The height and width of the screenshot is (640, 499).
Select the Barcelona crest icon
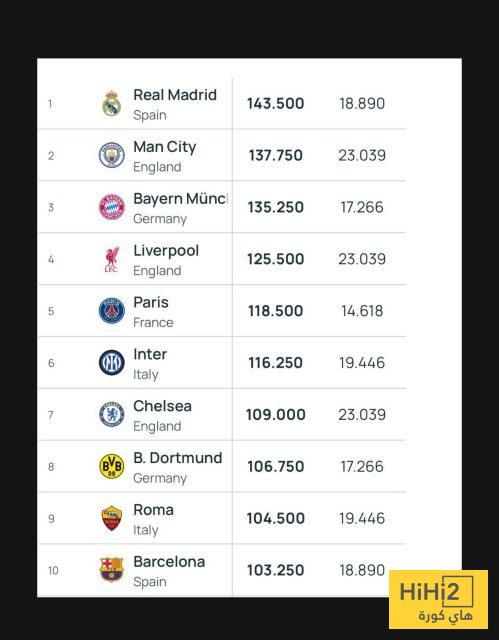pyautogui.click(x=111, y=570)
